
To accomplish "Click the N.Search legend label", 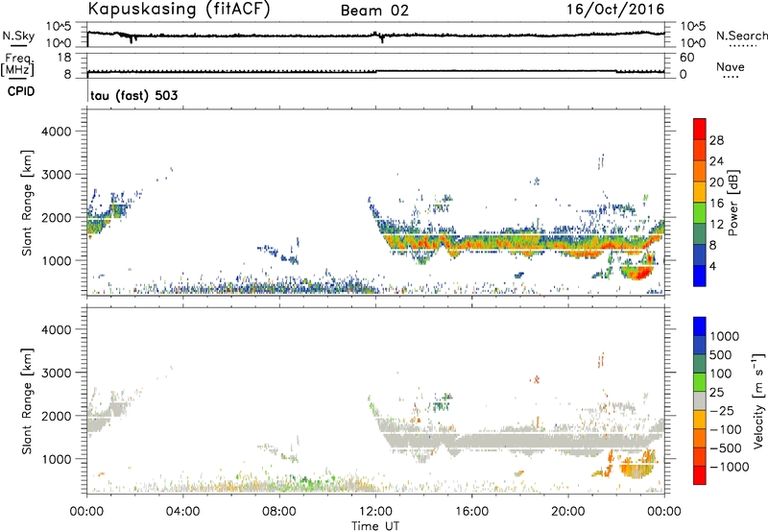I will [x=742, y=36].
